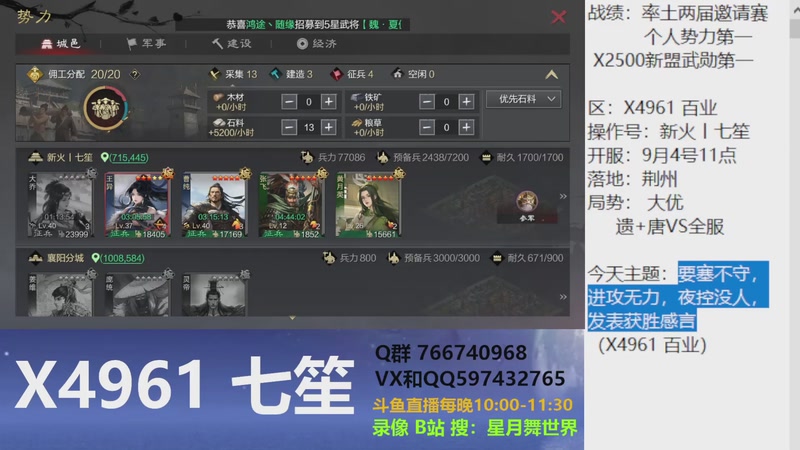Select the 大乔 hero card

coord(60,205)
